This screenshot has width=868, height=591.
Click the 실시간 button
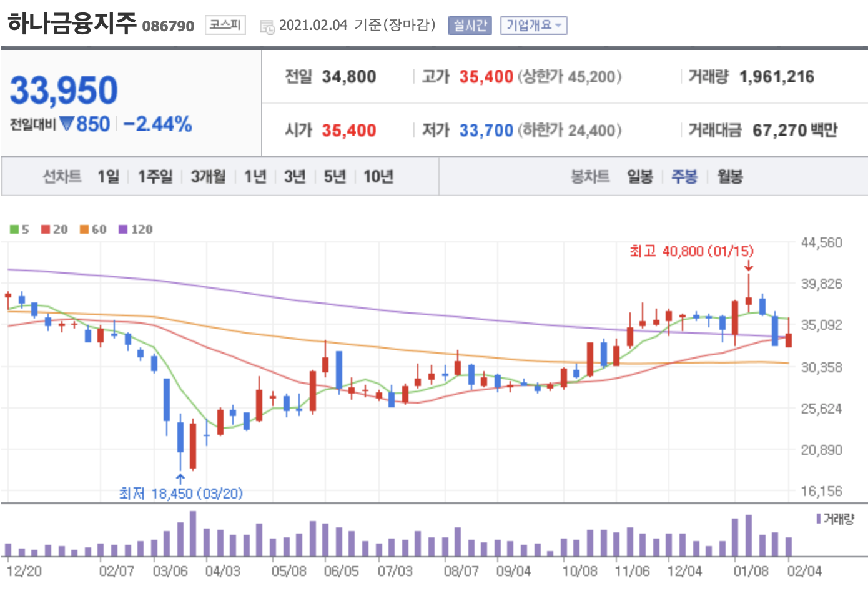pyautogui.click(x=470, y=26)
